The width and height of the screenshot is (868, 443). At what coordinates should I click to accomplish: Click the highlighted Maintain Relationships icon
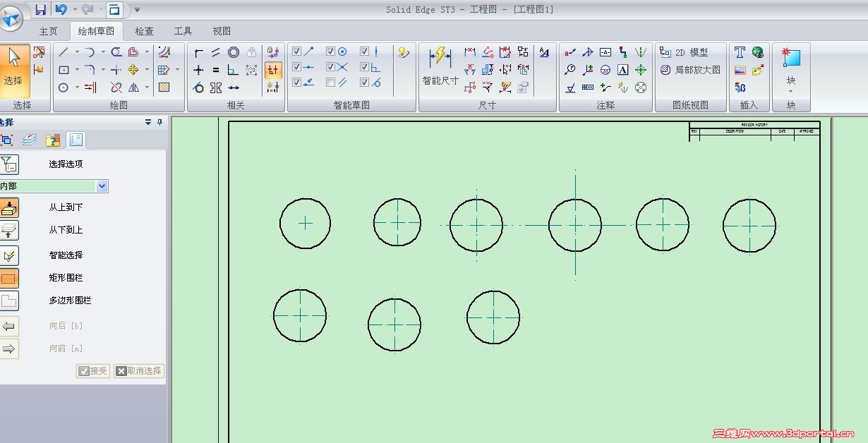pyautogui.click(x=273, y=70)
